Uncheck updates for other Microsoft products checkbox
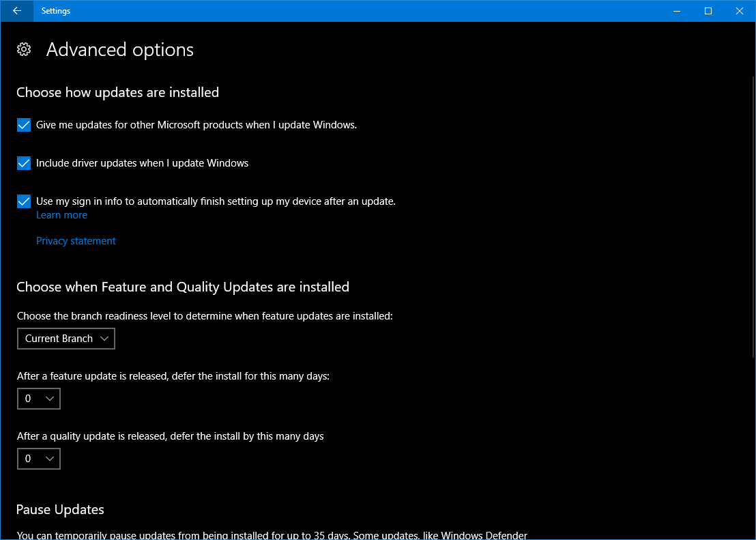Screen dimensions: 756x540 tap(24, 125)
